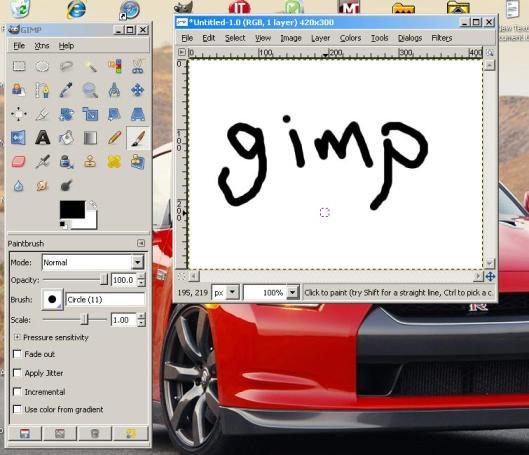The width and height of the screenshot is (529, 455).
Task: Open the Paintbrush tool options tab menu
Action: click(x=141, y=243)
